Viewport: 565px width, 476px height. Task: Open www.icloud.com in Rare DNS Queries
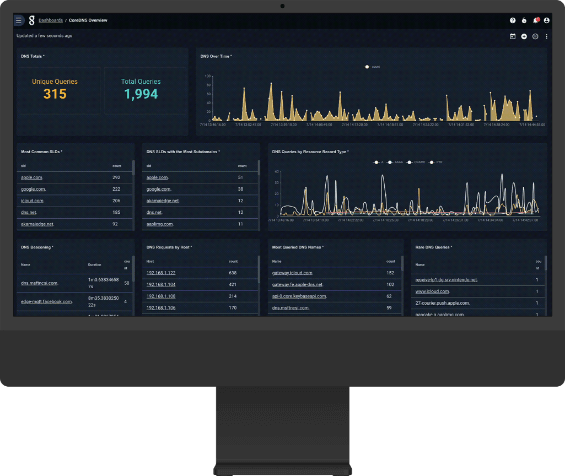pos(432,291)
